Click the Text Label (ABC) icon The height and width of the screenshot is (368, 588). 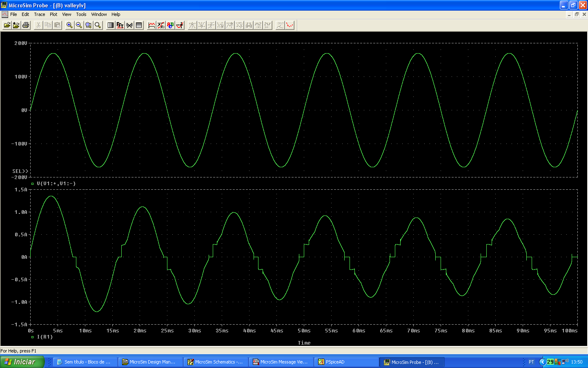170,25
